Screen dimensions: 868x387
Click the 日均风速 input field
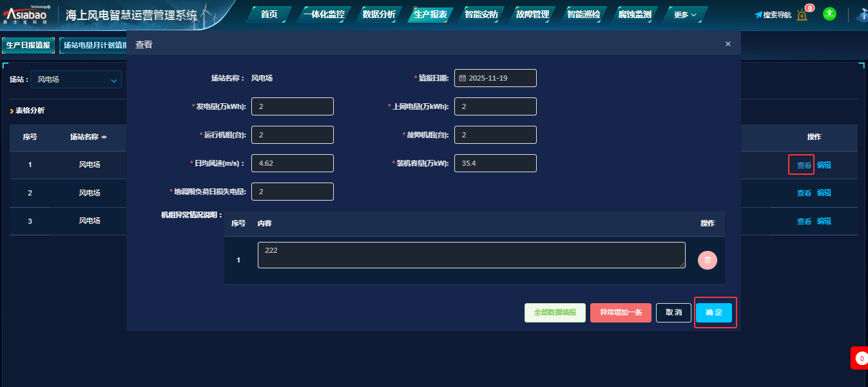pos(292,163)
